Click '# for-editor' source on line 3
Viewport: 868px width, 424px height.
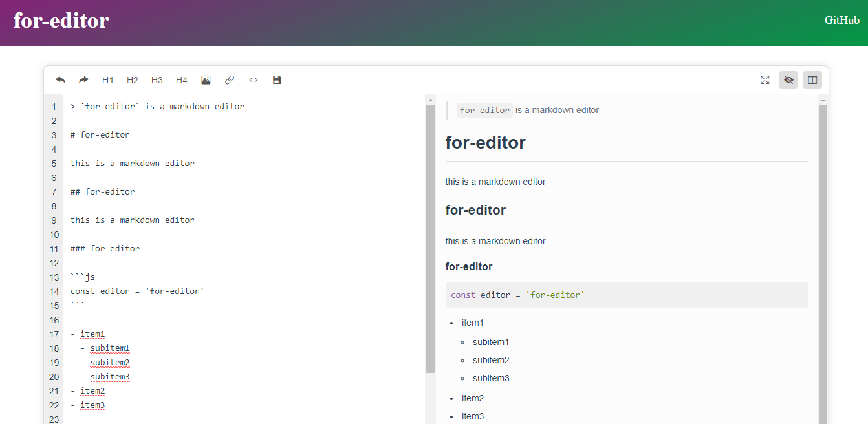pyautogui.click(x=100, y=135)
